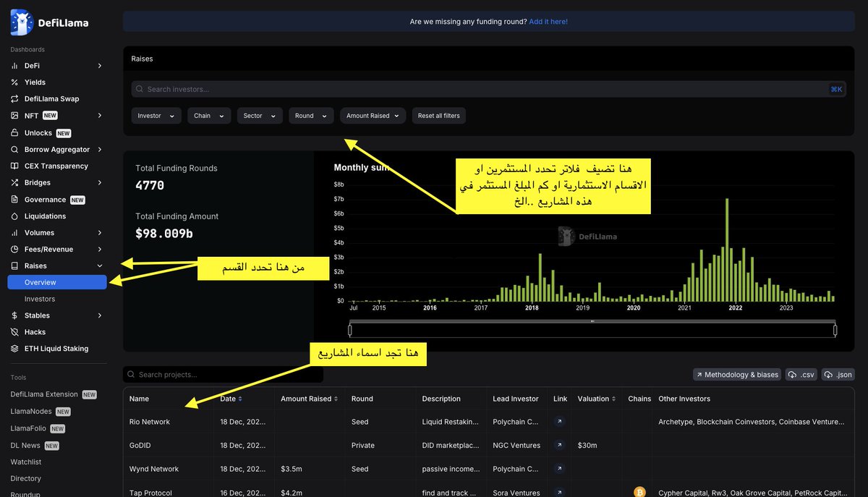
Task: Open the Round filter dropdown
Action: coord(311,116)
